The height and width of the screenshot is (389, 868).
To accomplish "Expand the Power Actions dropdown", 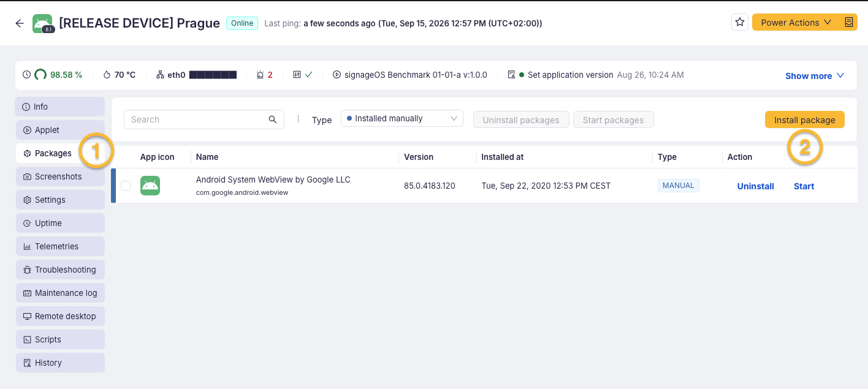I will pos(796,22).
